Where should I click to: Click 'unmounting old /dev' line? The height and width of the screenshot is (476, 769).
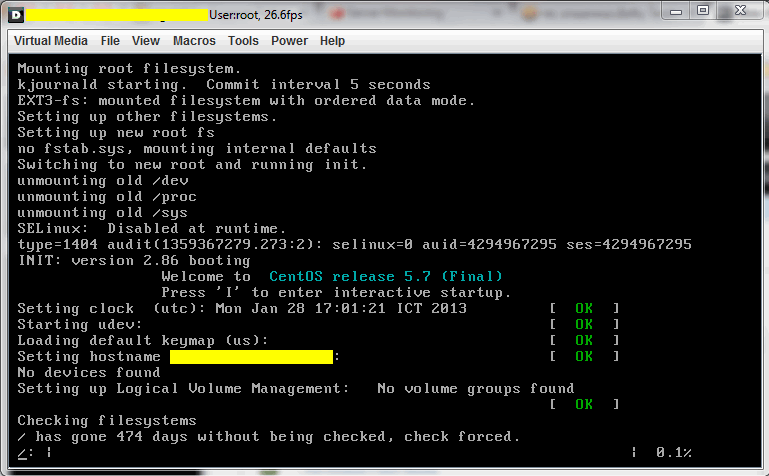click(x=103, y=181)
